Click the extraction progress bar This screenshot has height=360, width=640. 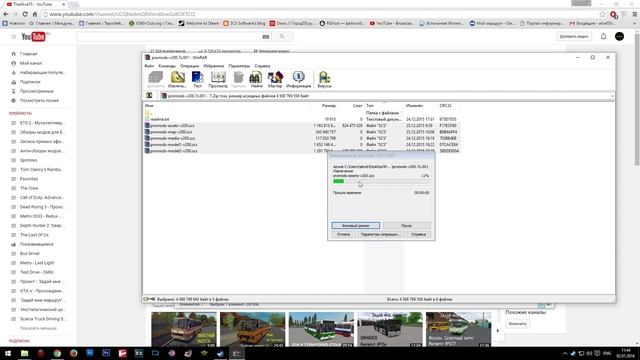coord(381,181)
